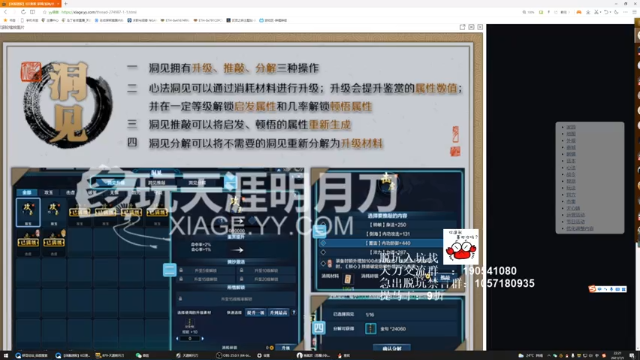Viewport: 640px width, 360px height.
Task: Click the Sogou input method S icon
Action: 592,289
